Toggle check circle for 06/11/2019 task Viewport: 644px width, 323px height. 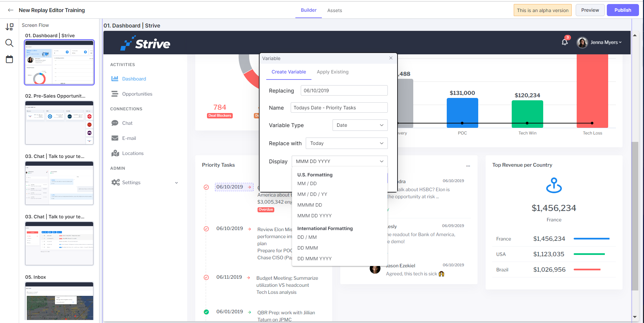point(206,277)
